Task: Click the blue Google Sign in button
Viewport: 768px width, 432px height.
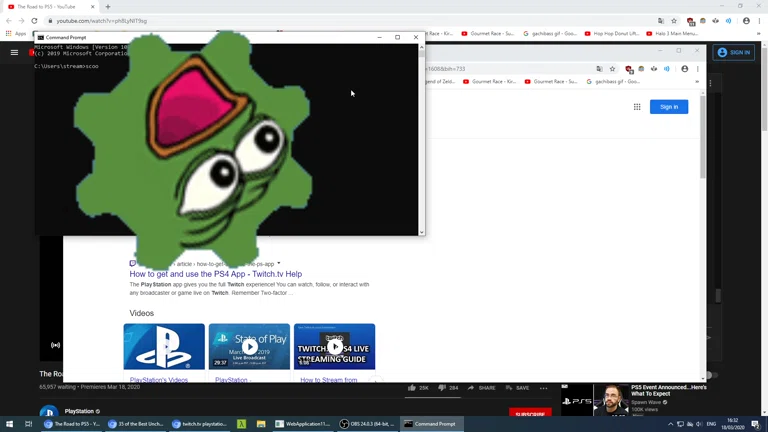Action: point(669,107)
